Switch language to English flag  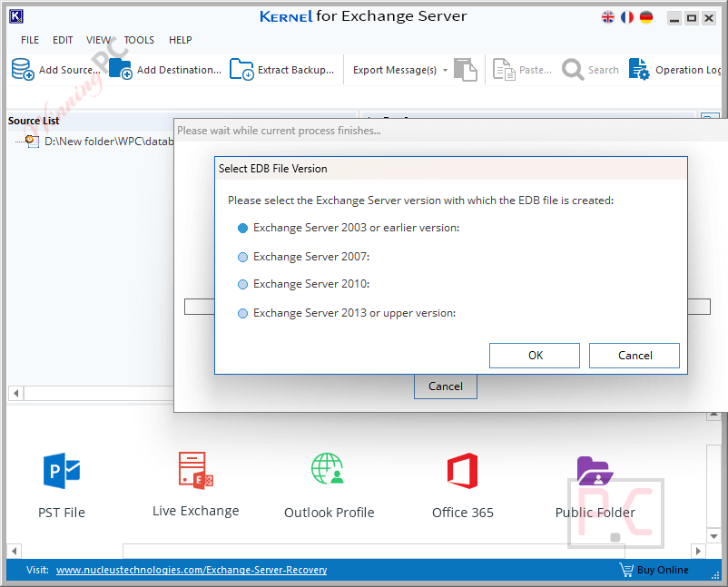pyautogui.click(x=608, y=17)
